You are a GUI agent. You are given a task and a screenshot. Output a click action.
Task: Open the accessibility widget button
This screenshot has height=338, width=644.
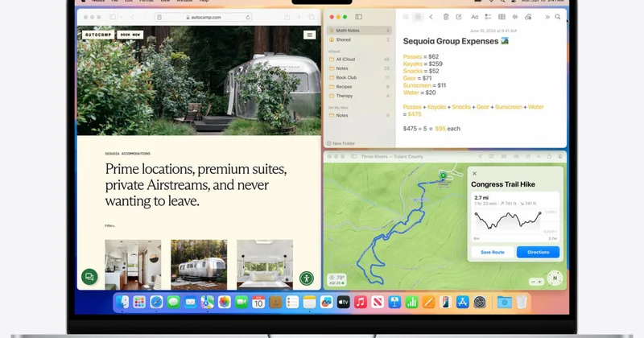[307, 278]
